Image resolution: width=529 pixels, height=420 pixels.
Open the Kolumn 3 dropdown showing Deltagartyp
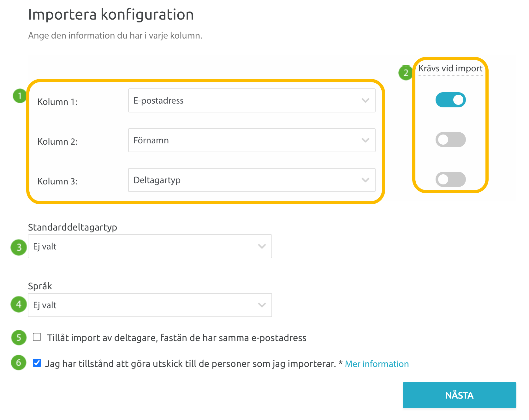pos(251,180)
